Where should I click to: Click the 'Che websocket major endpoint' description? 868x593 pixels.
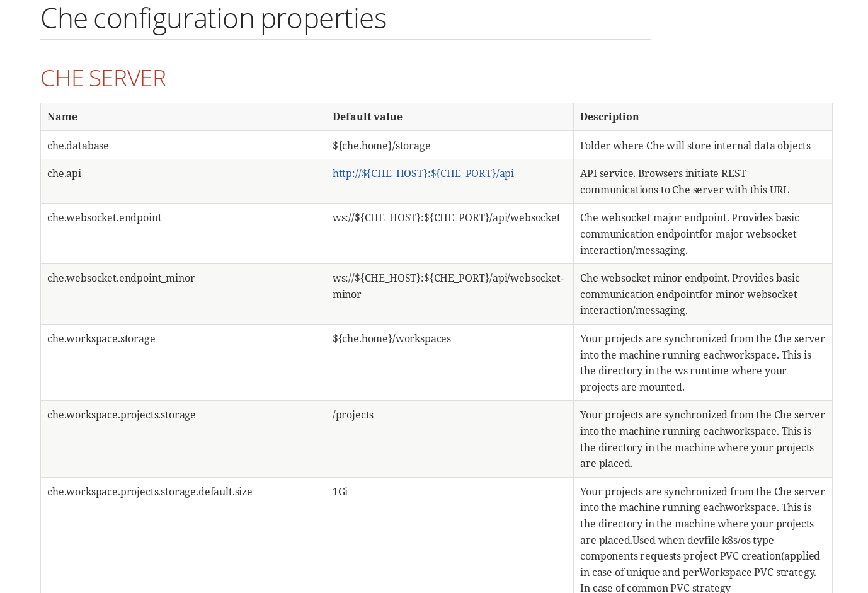point(703,234)
